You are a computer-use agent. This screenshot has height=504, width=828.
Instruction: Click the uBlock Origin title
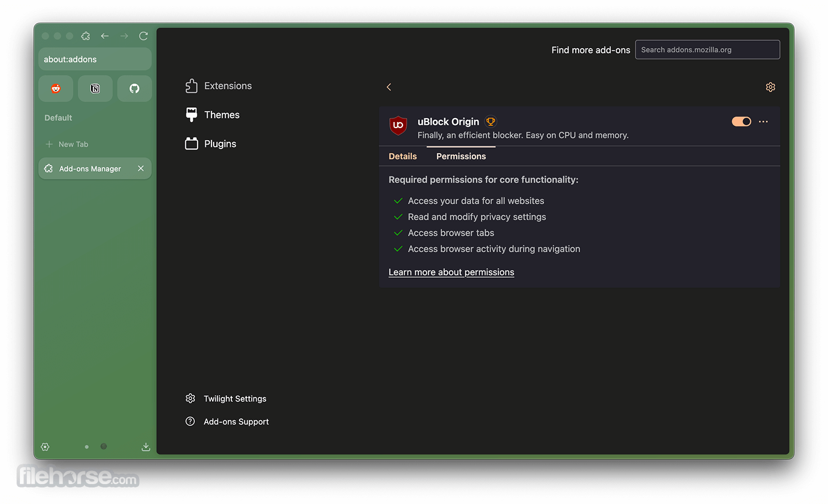pos(448,121)
